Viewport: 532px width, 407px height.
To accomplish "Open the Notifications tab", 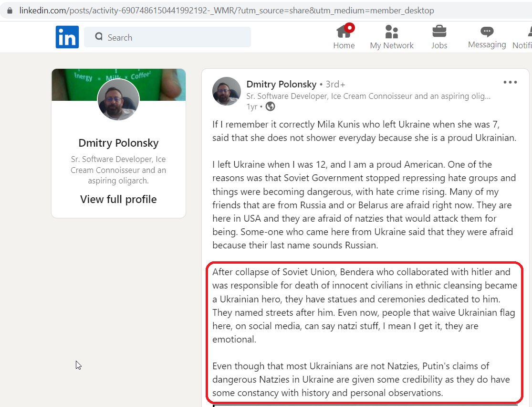I will (x=522, y=37).
